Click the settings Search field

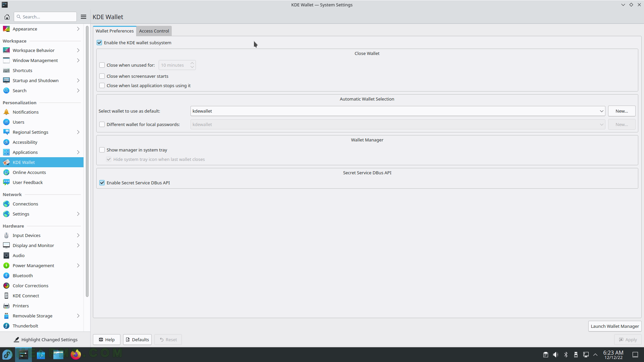pos(45,17)
